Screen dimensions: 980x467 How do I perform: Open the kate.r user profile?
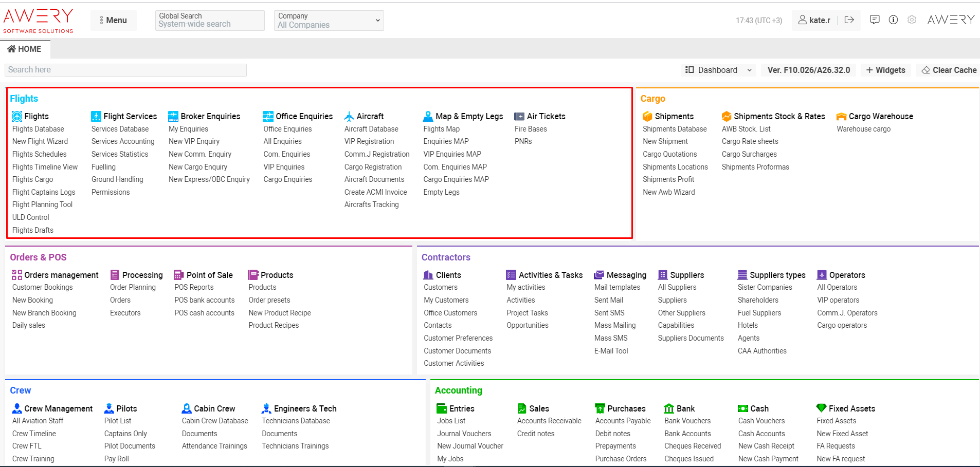click(814, 20)
